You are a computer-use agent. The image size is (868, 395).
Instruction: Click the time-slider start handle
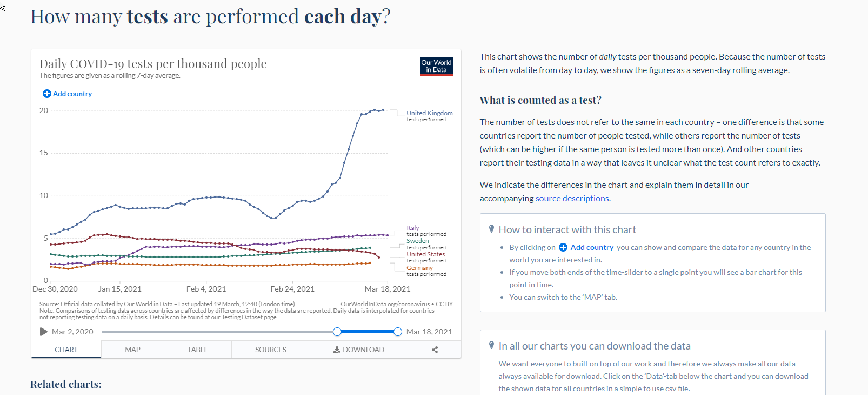(337, 332)
